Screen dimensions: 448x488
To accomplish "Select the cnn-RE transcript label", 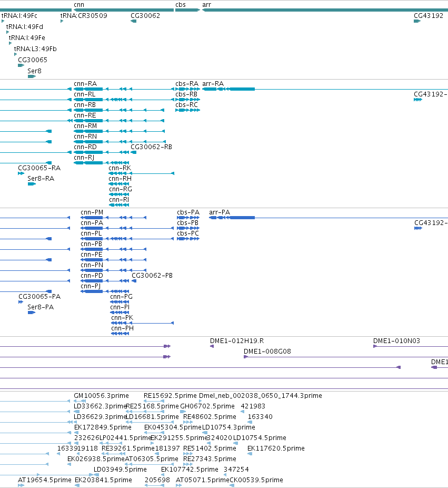I will pos(85,115).
